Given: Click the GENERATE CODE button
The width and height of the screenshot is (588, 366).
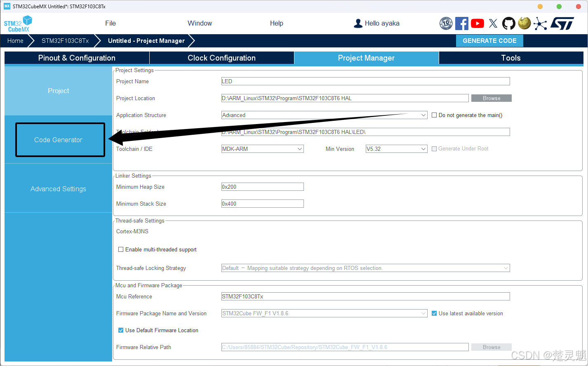Looking at the screenshot, I should [489, 41].
